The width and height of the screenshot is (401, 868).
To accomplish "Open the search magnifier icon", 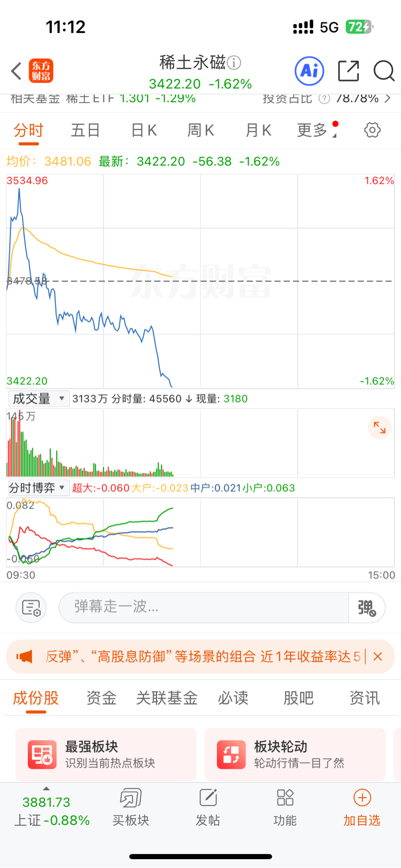I will [x=384, y=71].
